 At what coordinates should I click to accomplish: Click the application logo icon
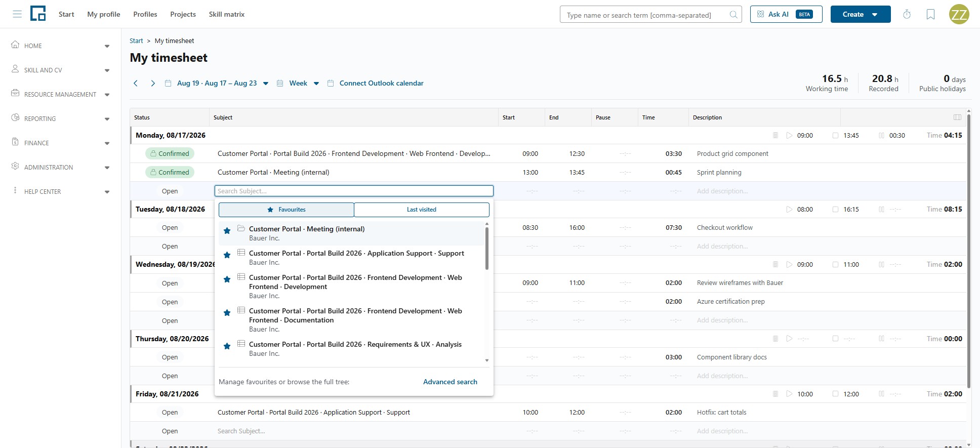pos(38,14)
